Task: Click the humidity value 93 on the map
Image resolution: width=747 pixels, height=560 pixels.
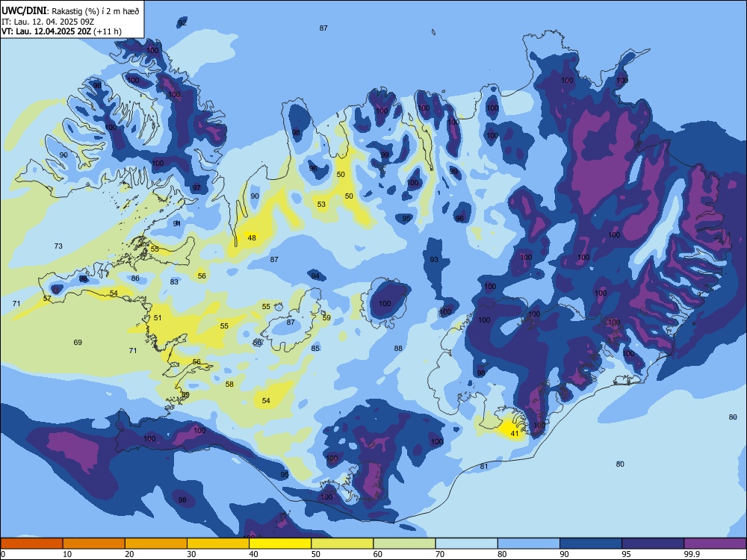Action: click(x=434, y=260)
